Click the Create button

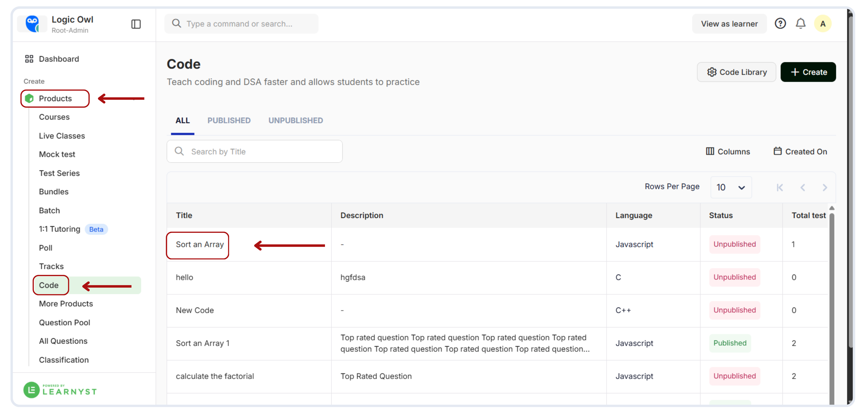point(808,72)
